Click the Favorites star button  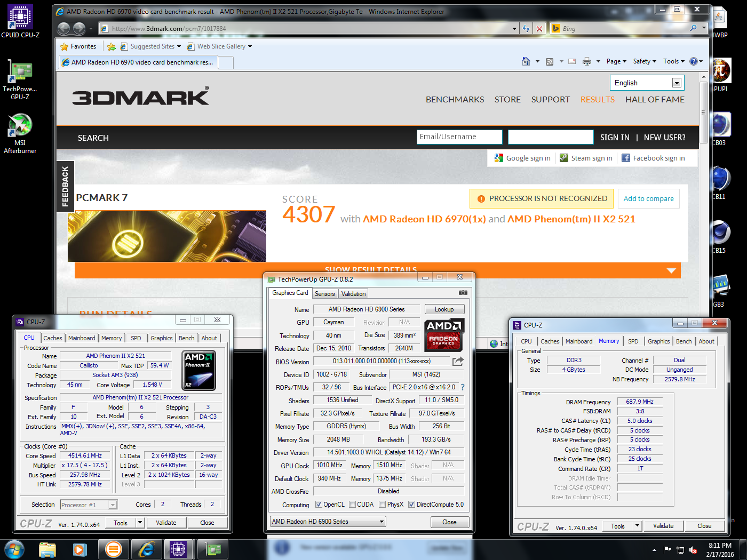pos(78,46)
